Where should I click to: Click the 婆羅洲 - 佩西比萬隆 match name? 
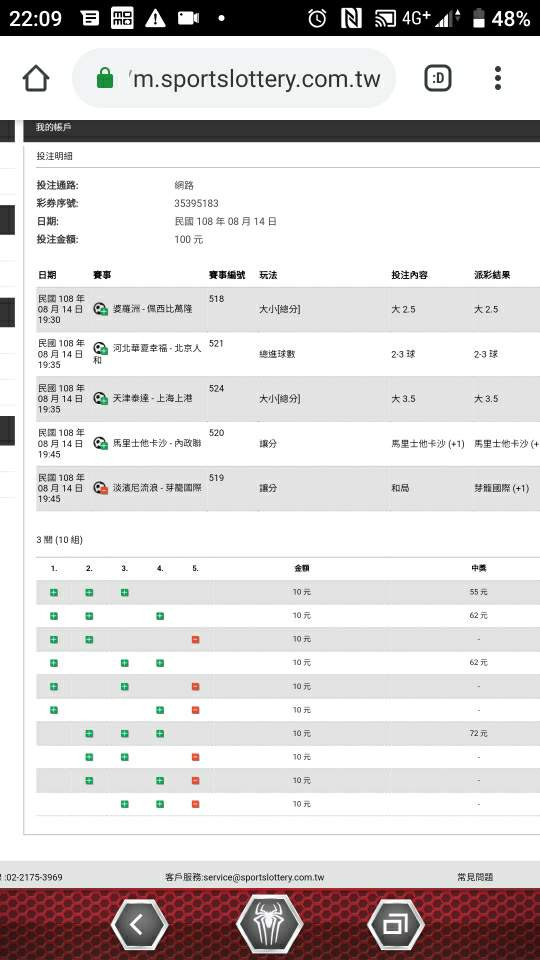point(152,309)
